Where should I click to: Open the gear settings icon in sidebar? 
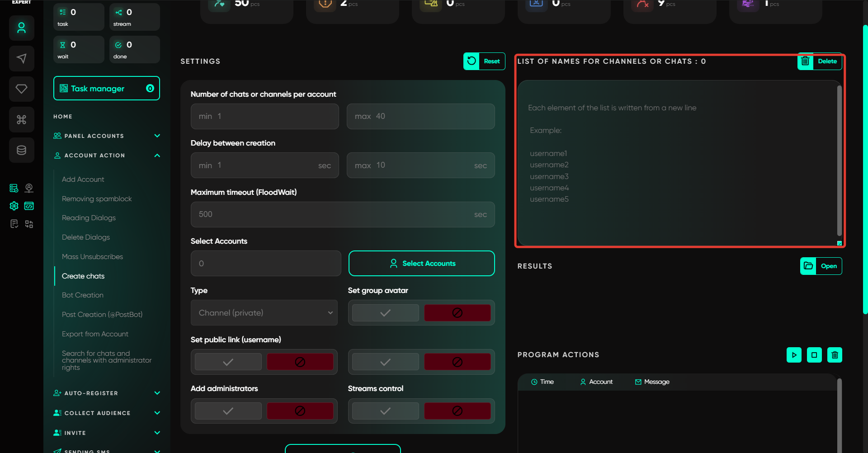pyautogui.click(x=14, y=206)
